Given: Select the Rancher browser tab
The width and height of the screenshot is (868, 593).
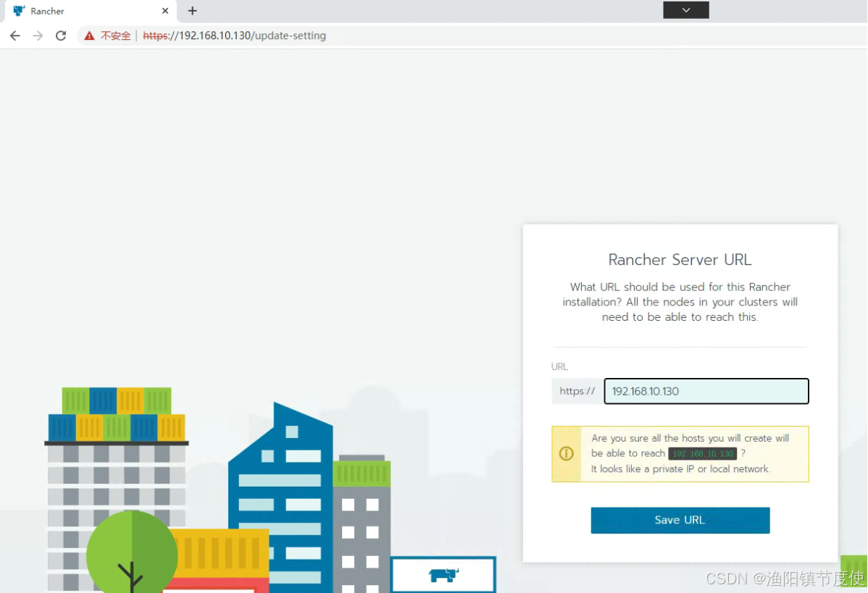Looking at the screenshot, I should 91,11.
